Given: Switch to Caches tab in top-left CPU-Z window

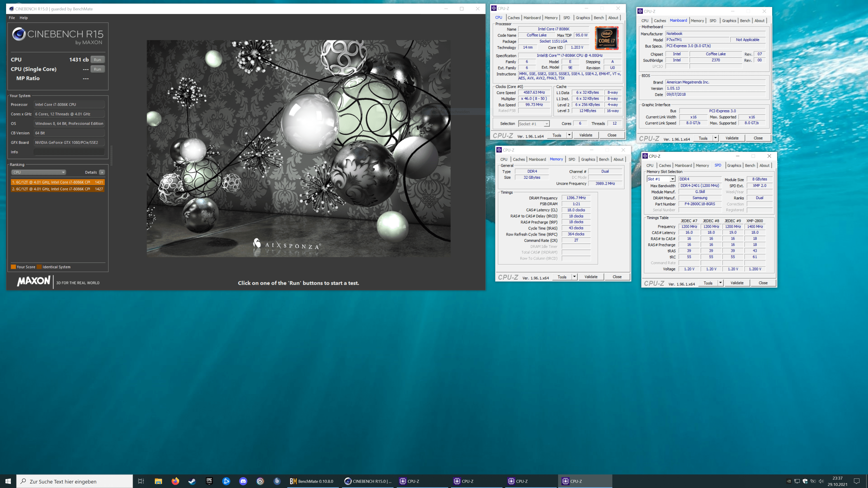Looking at the screenshot, I should (x=514, y=18).
